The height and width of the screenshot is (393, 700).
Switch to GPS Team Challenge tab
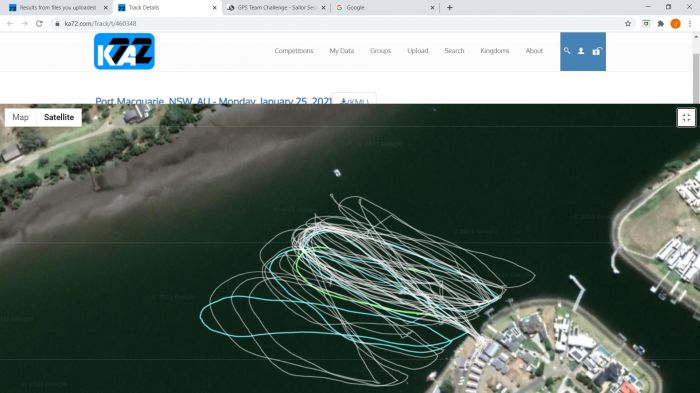(x=276, y=8)
